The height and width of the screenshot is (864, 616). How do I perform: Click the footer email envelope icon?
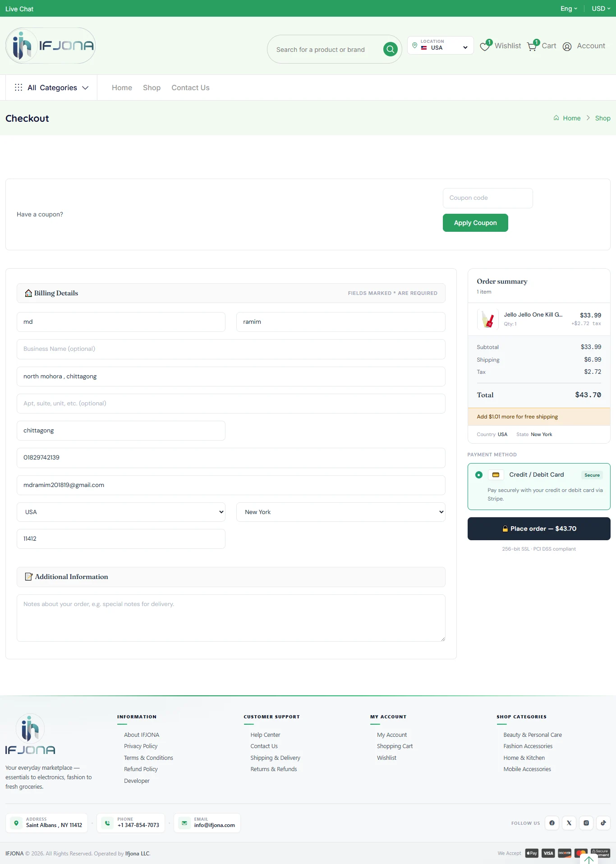[184, 823]
